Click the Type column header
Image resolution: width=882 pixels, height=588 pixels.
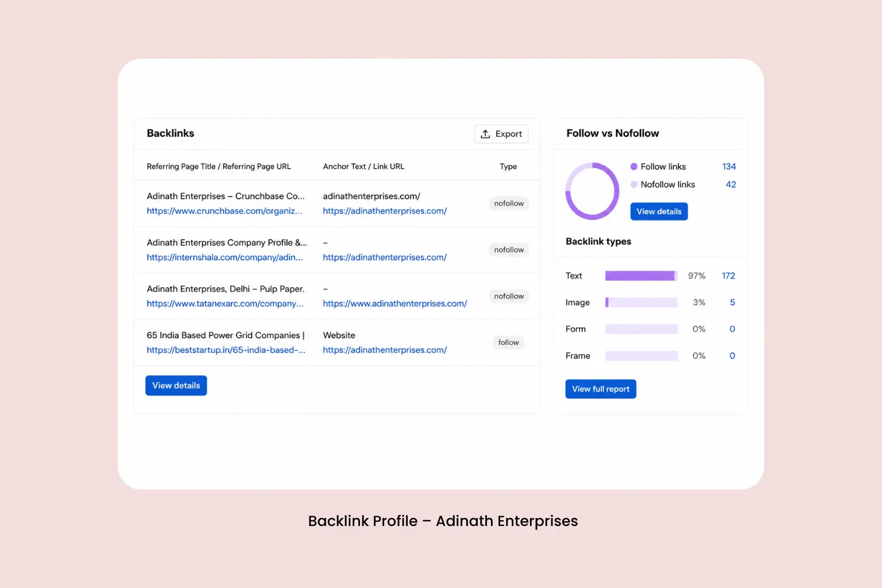click(x=508, y=167)
